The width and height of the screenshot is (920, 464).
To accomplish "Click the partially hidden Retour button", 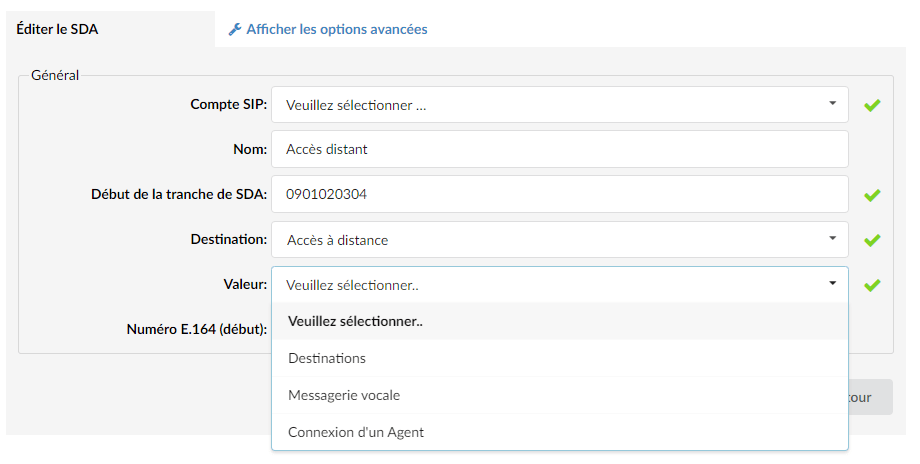I will pos(871,397).
